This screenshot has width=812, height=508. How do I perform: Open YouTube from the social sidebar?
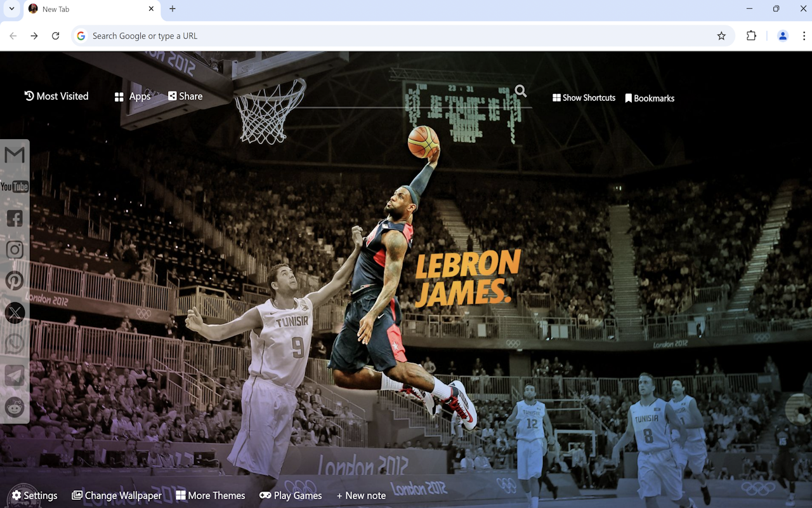(14, 186)
